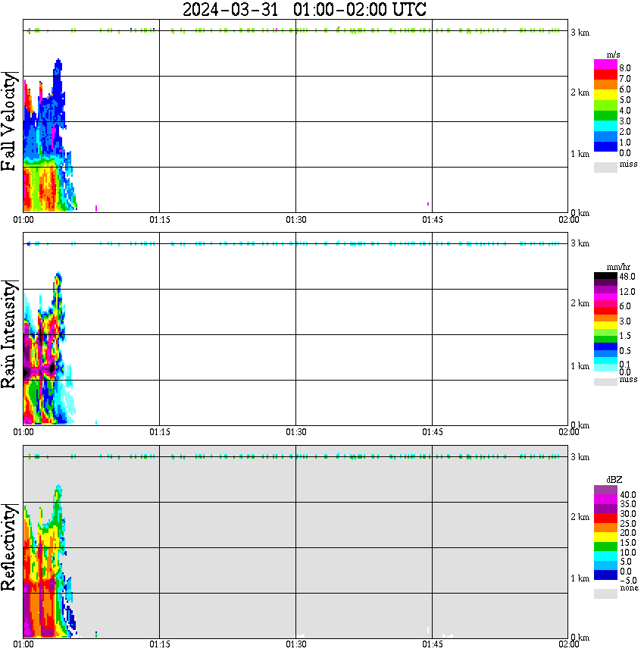
Task: Click the 3 km height label of Fall Velocity
Action: tap(580, 33)
